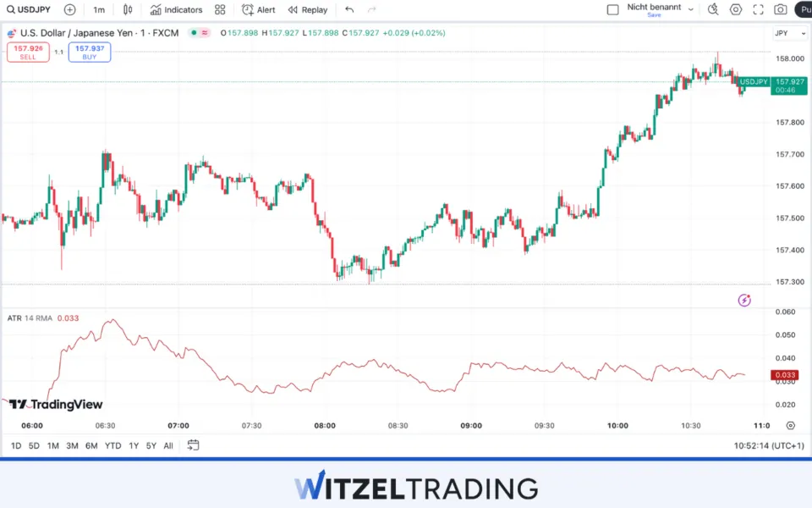The image size is (812, 508).
Task: Click the SELL price button 157.926
Action: point(28,52)
